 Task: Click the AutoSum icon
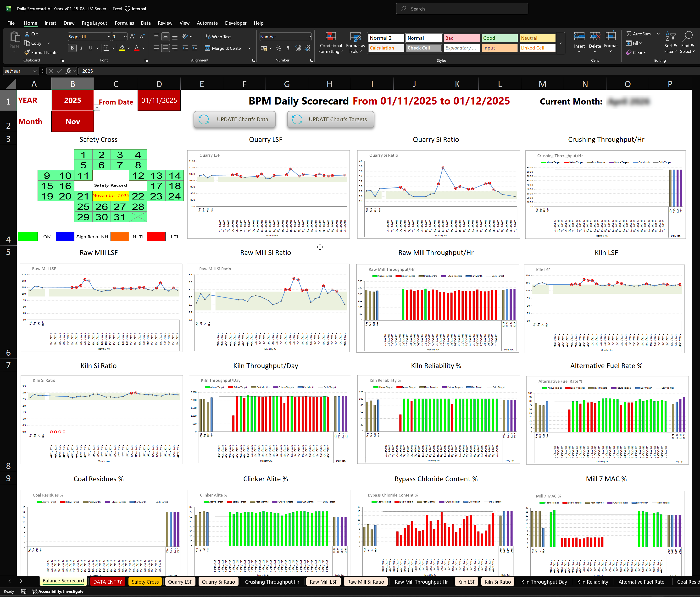coord(629,34)
